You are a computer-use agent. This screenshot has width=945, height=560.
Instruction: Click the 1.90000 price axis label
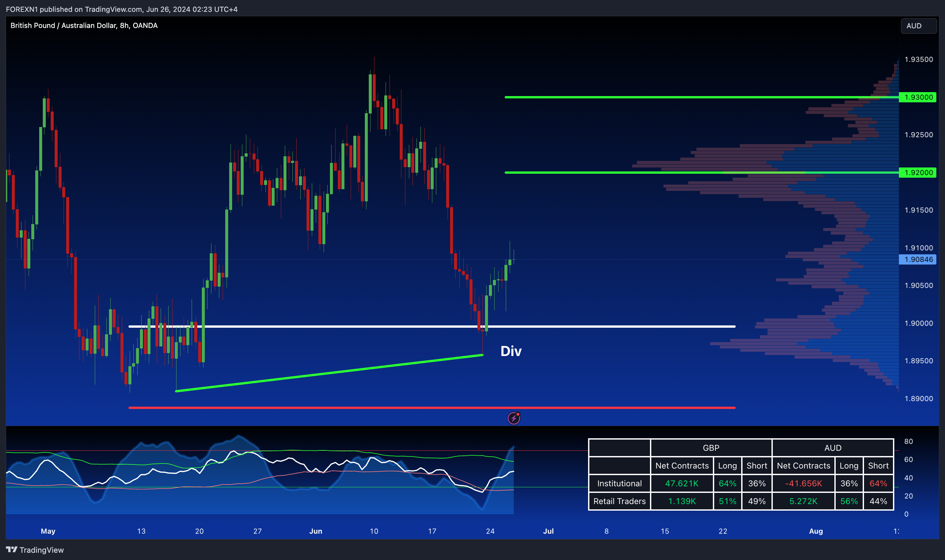point(919,323)
